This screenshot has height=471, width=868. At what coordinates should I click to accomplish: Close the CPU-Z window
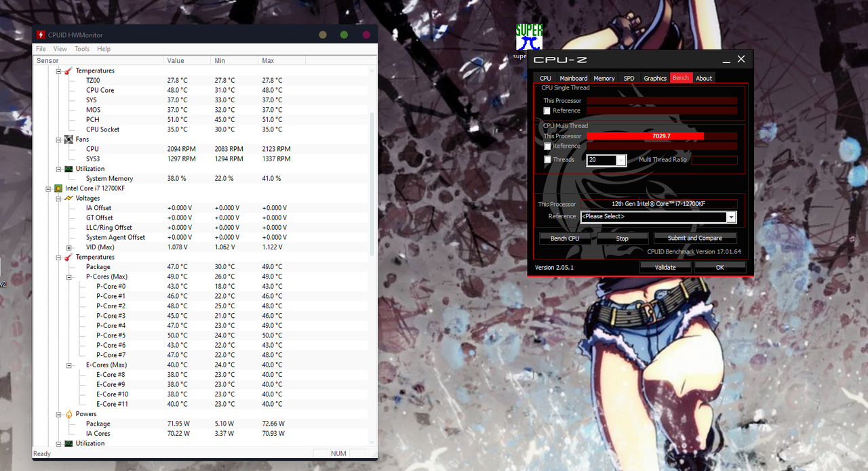click(x=741, y=60)
